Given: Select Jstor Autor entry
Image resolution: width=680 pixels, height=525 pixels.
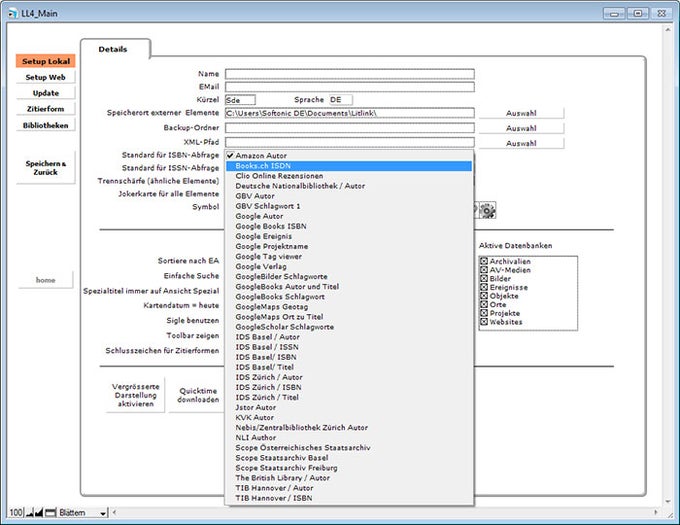Looking at the screenshot, I should click(349, 408).
